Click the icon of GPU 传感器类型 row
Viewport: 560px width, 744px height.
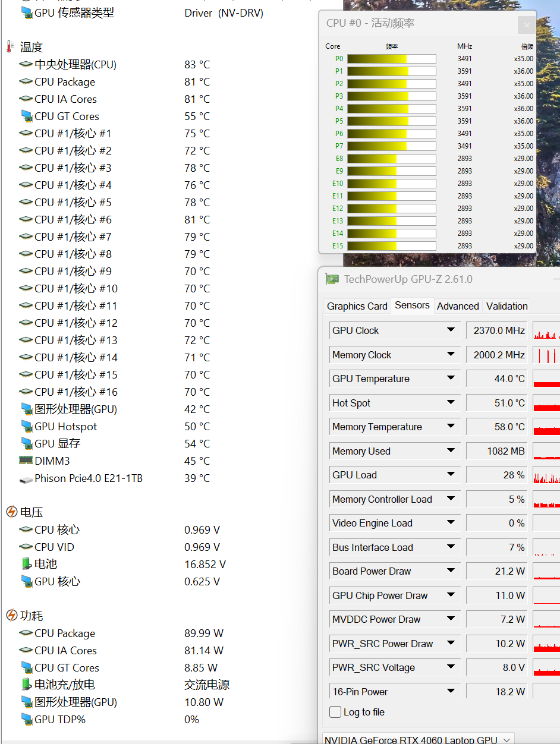click(26, 12)
